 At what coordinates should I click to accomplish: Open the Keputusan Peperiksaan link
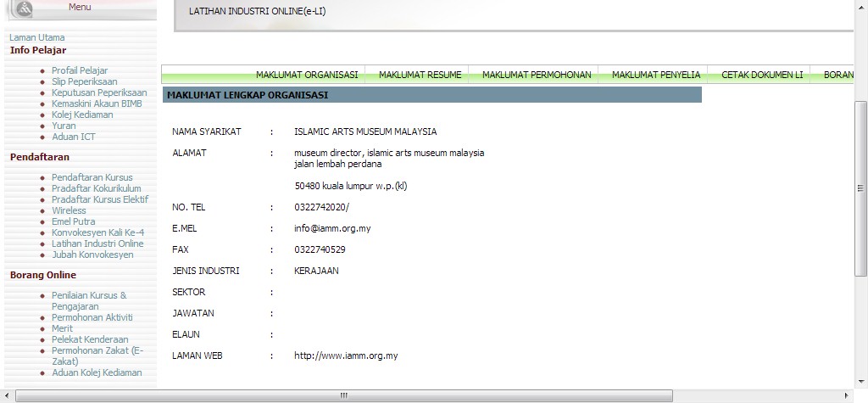coord(100,92)
